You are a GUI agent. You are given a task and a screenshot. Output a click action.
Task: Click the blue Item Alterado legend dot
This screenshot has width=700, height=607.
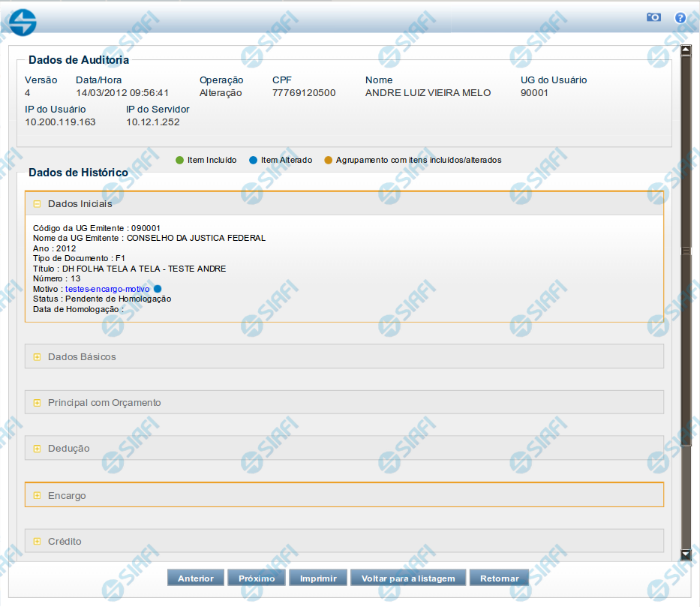click(253, 160)
